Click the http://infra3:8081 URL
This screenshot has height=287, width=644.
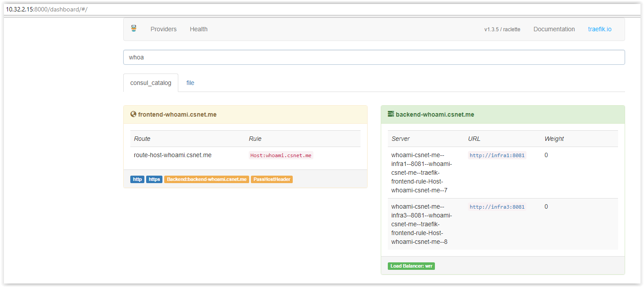(x=497, y=207)
